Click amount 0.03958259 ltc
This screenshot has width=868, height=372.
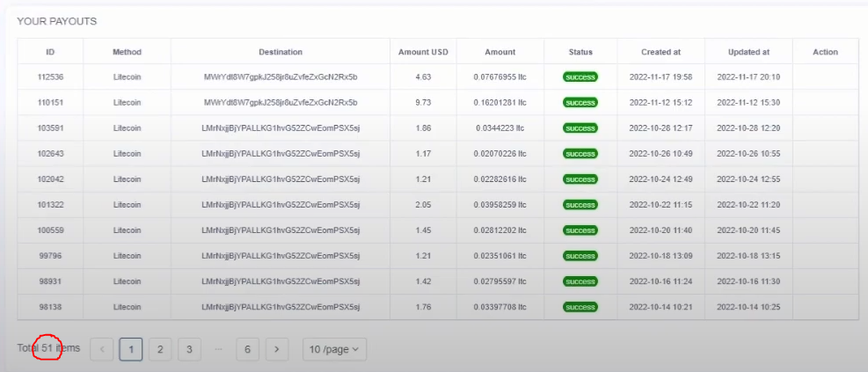pos(500,204)
